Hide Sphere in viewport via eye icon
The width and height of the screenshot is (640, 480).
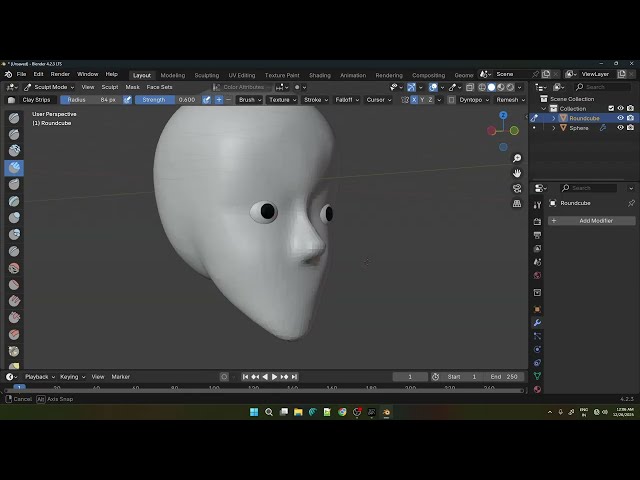tap(620, 128)
